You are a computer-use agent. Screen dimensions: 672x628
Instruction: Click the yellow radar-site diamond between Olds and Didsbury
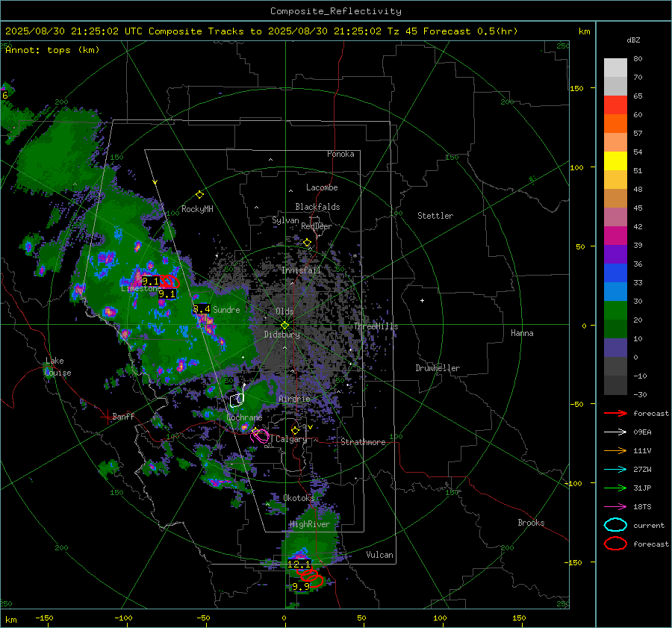tap(284, 326)
